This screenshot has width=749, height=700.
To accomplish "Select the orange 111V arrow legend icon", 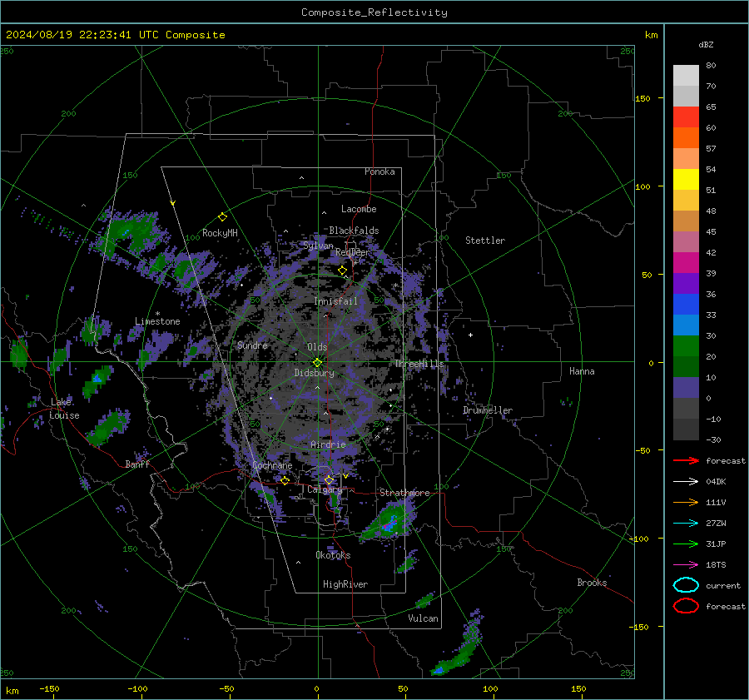I will [686, 502].
